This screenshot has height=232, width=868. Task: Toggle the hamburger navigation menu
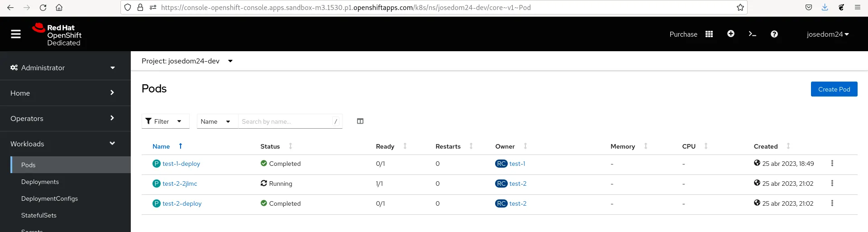point(16,34)
